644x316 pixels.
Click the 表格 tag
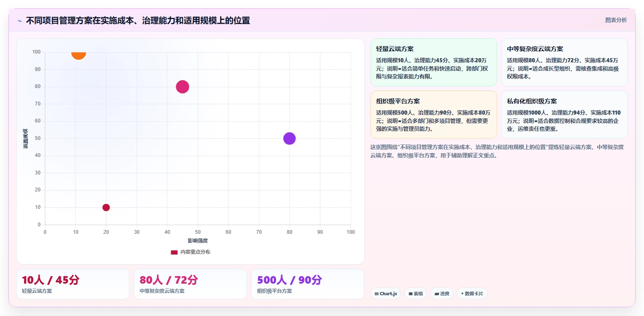[415, 294]
